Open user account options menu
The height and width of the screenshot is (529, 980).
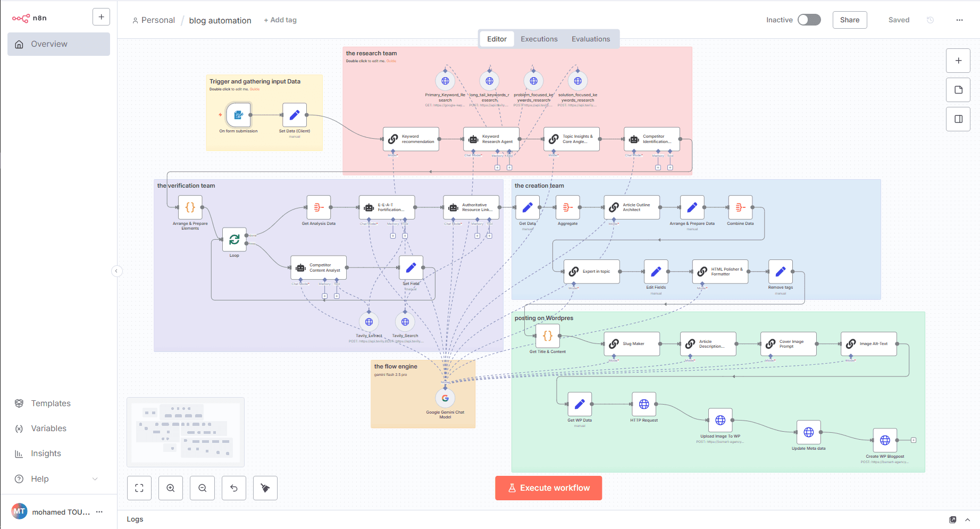click(99, 512)
